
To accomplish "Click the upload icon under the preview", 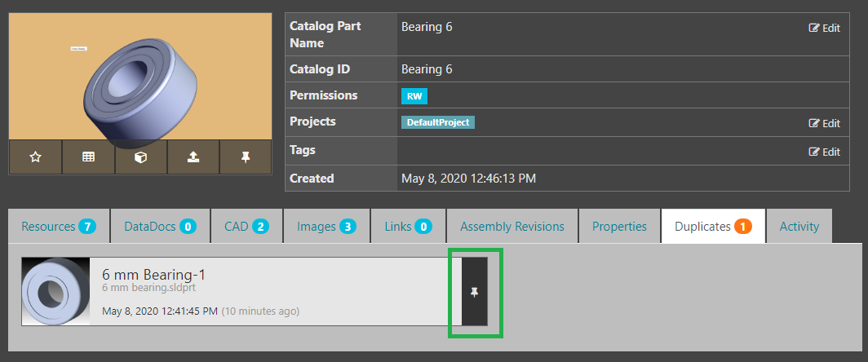I will pyautogui.click(x=193, y=157).
